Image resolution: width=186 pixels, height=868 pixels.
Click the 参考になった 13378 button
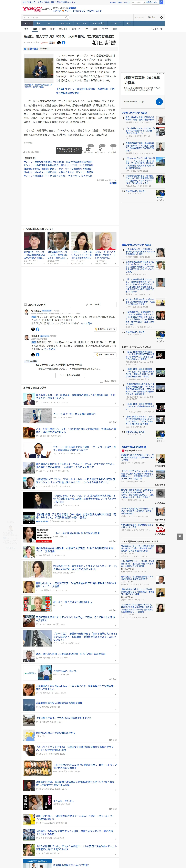tap(105, 329)
